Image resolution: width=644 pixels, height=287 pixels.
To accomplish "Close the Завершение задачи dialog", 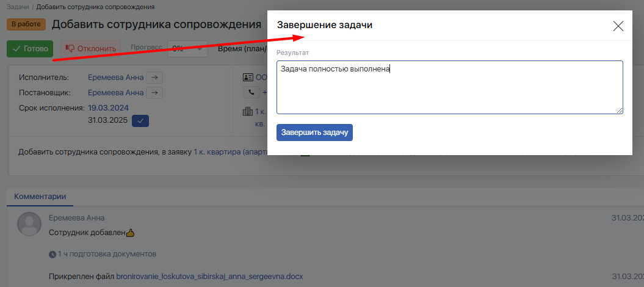I will 618,26.
